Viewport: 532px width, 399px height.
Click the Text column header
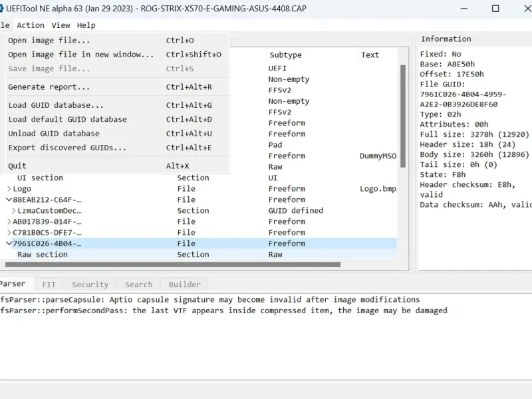coord(377,55)
